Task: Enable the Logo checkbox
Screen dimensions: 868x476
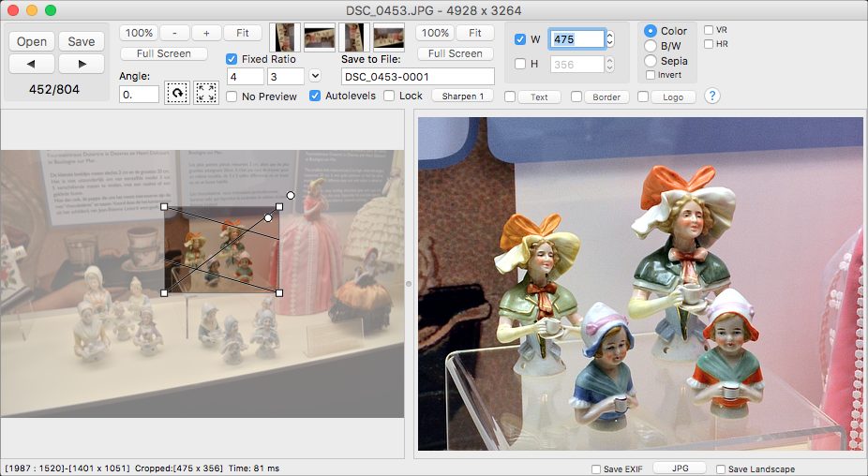Action: coord(643,97)
